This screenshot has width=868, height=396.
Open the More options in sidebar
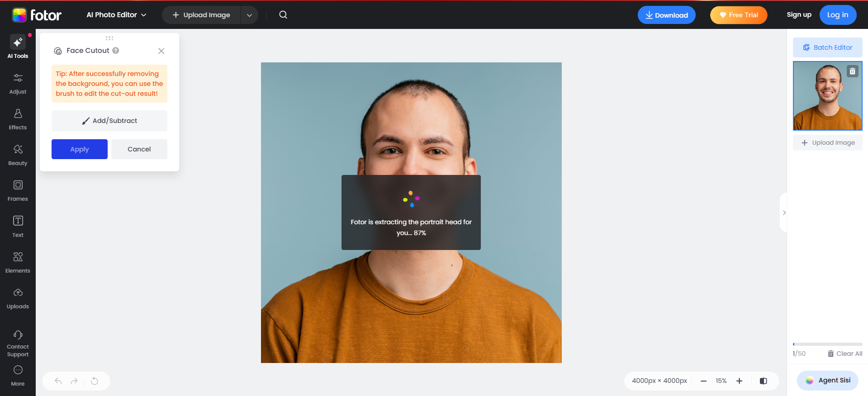pos(18,376)
